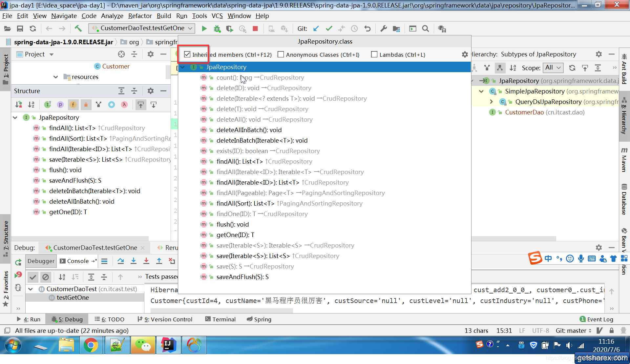Click Step Over in debugger toolbar
This screenshot has width=630, height=364.
[120, 261]
